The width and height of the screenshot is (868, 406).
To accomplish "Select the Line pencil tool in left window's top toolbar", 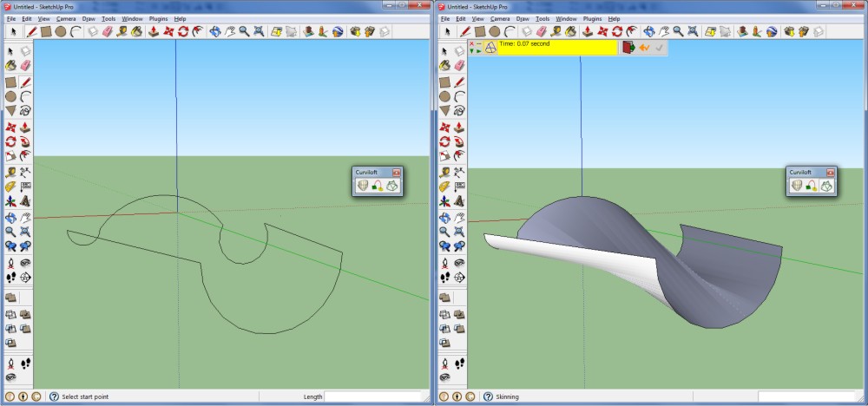I will click(x=30, y=31).
